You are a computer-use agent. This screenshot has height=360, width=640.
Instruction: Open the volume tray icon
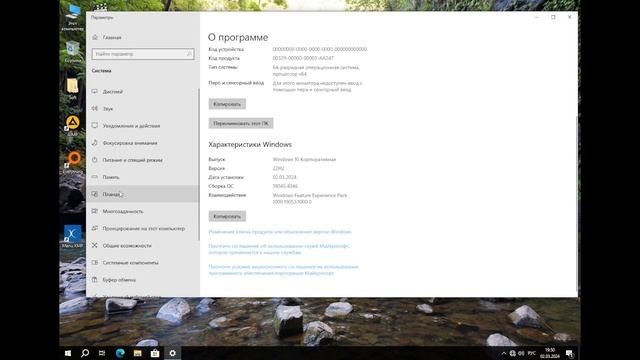[x=521, y=353]
